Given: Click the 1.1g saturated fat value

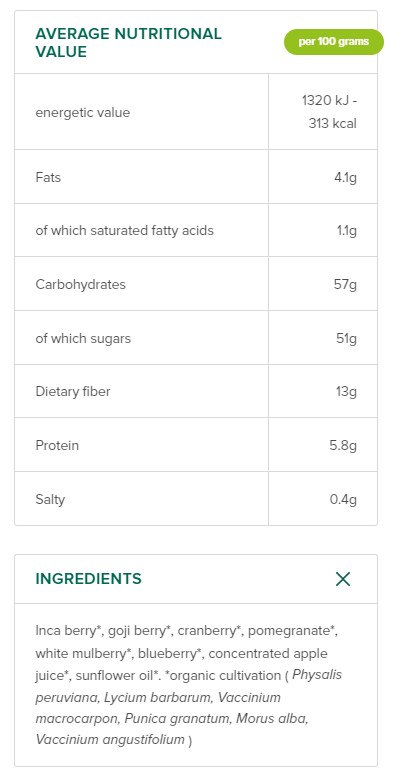Looking at the screenshot, I should [x=346, y=231].
